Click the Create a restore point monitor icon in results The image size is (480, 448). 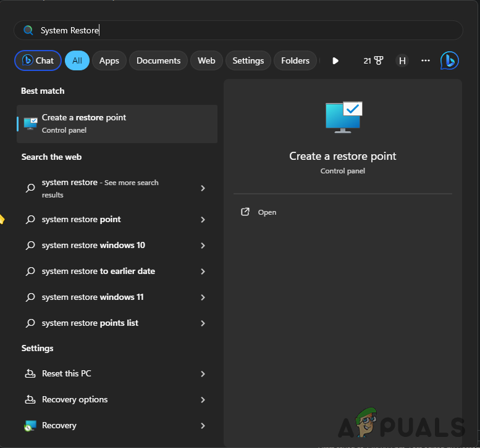pyautogui.click(x=30, y=123)
